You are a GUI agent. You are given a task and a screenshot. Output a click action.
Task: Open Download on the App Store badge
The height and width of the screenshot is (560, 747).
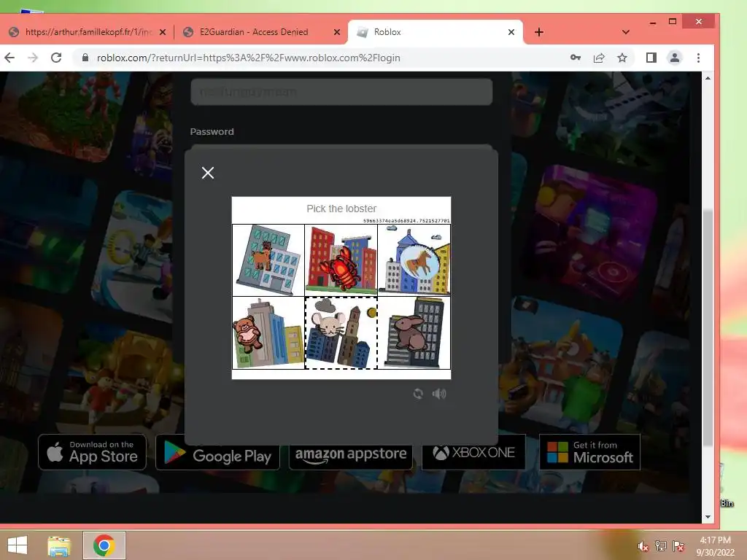92,452
